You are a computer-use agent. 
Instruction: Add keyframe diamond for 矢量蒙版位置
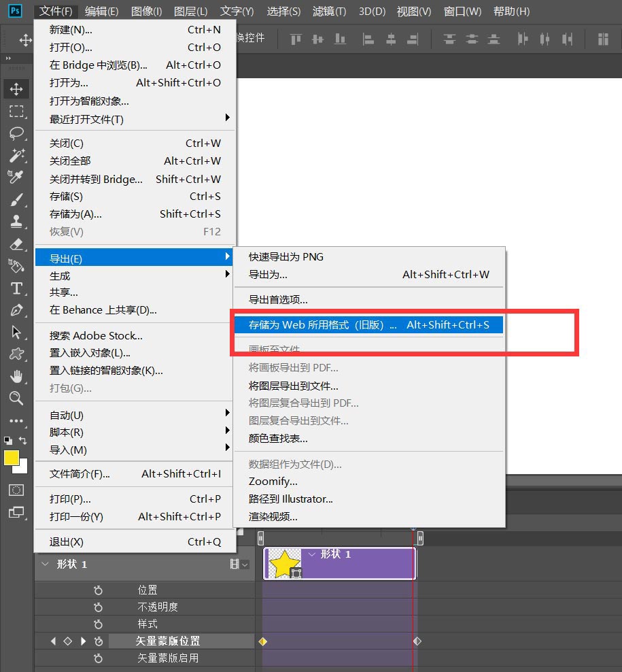point(68,641)
